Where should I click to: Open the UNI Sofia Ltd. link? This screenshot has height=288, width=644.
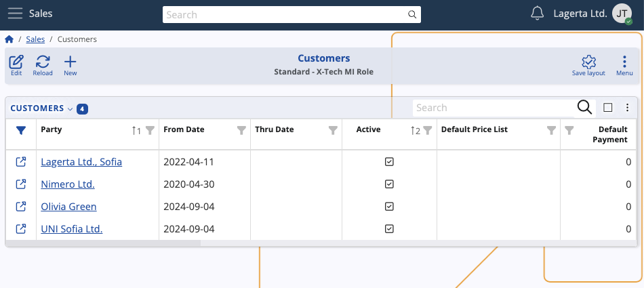[71, 228]
